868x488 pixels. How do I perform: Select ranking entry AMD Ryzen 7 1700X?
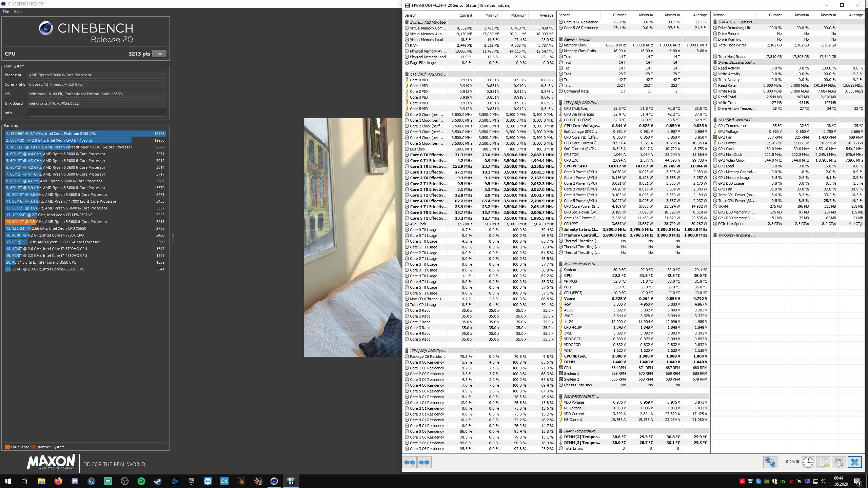85,201
